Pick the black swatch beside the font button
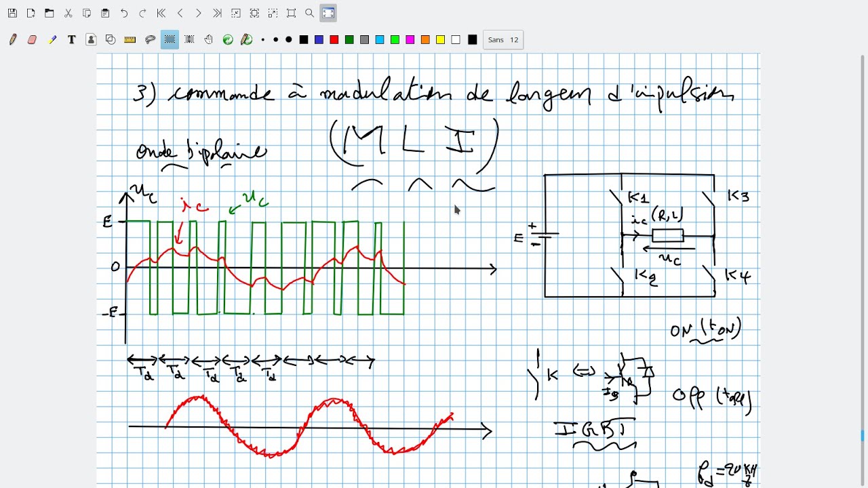This screenshot has width=868, height=488. [x=473, y=40]
